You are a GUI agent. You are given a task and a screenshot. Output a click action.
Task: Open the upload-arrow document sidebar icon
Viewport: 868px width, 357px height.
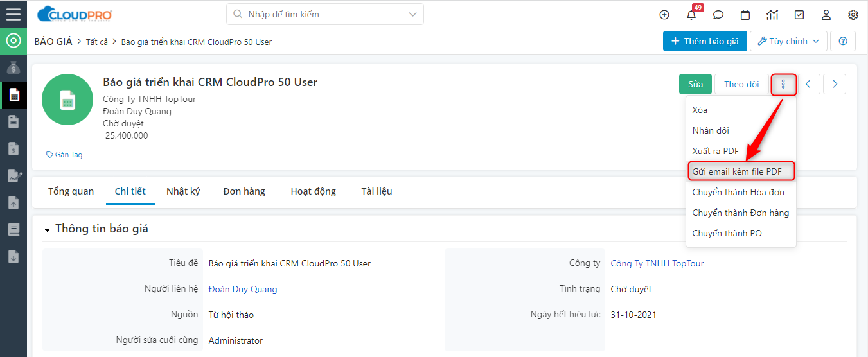(x=13, y=203)
